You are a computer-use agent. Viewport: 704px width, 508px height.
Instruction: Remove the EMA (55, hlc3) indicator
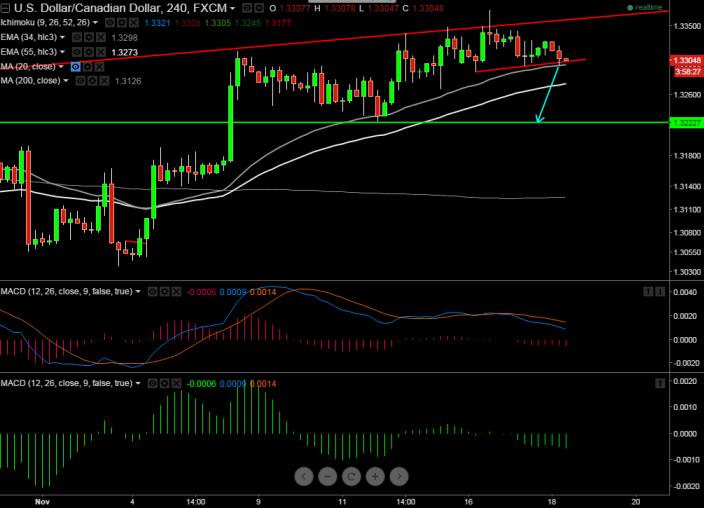101,52
